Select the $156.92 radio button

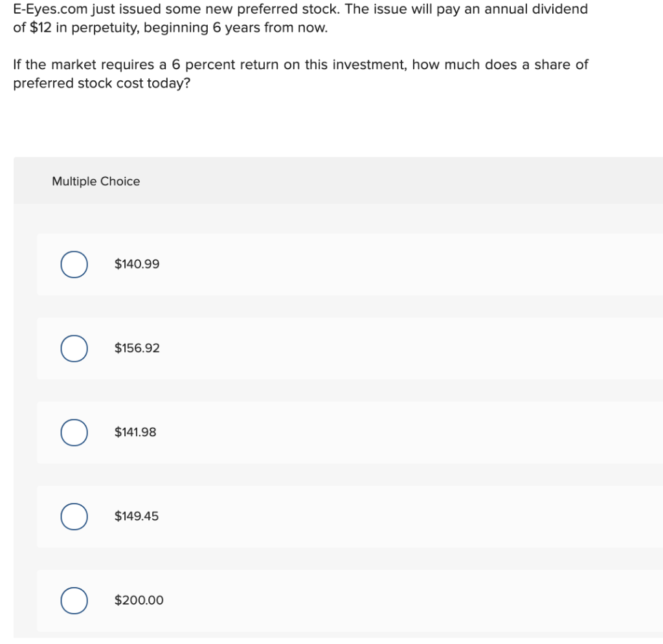pos(73,348)
